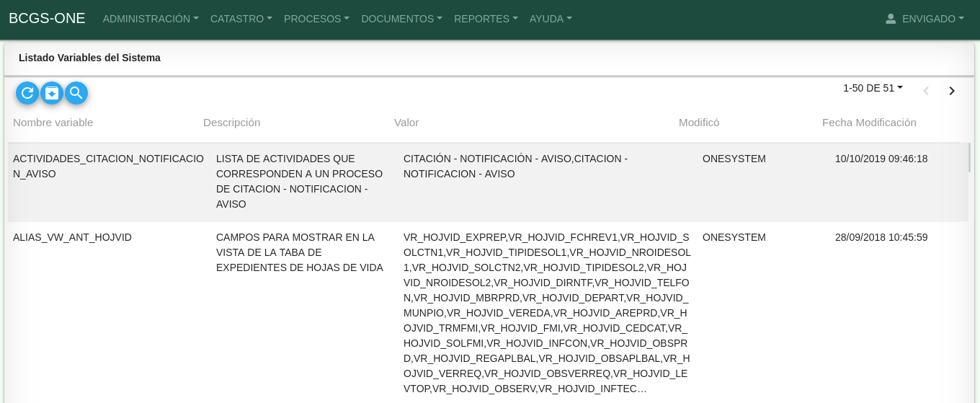Click the refresh list icon
This screenshot has height=403, width=980.
pos(27,93)
